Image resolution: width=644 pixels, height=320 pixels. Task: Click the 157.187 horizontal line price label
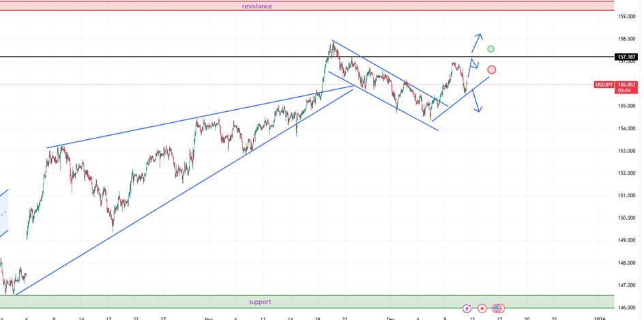pos(626,57)
